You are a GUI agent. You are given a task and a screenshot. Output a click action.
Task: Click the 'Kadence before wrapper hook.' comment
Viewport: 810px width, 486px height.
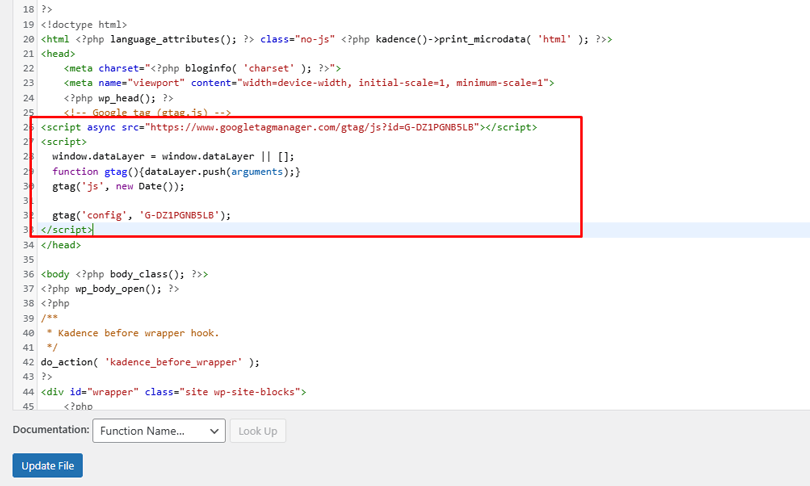coord(138,333)
